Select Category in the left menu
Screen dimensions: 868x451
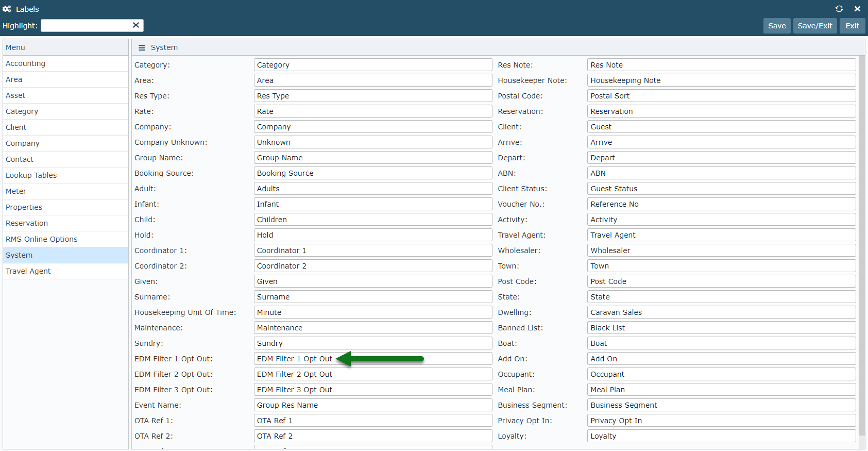[x=65, y=111]
